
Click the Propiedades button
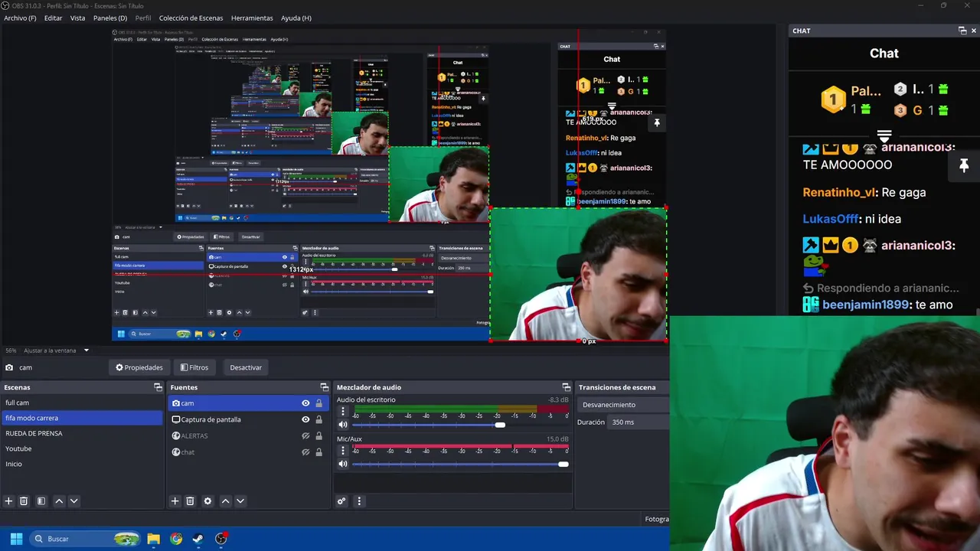139,367
